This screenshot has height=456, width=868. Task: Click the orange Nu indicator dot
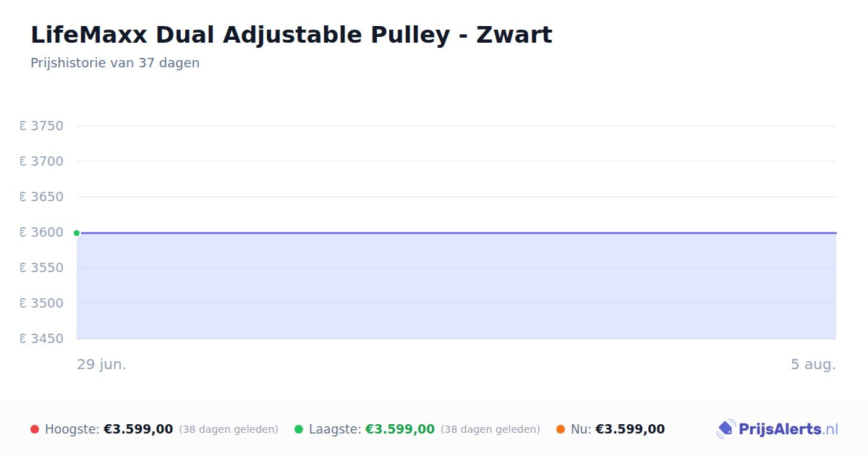point(561,429)
